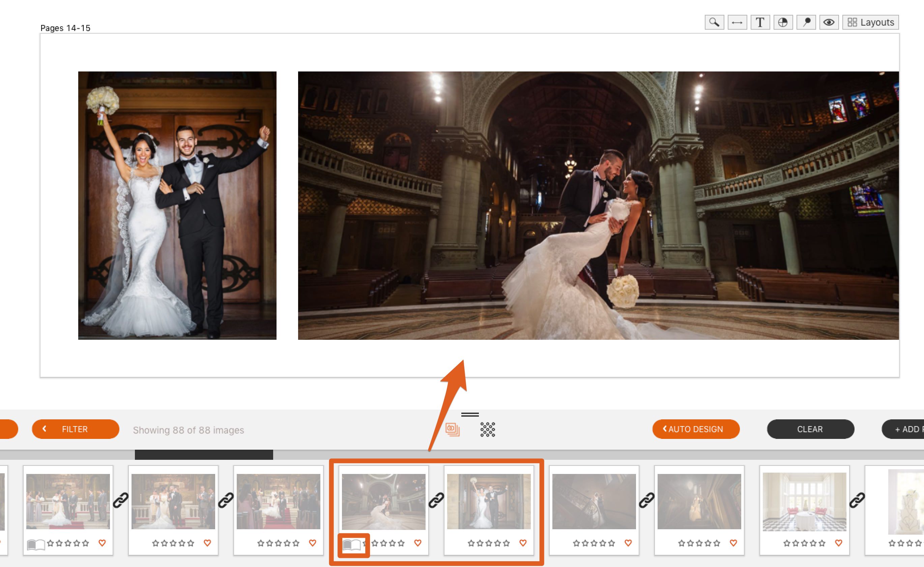This screenshot has width=924, height=567.
Task: Select the bright room with table thumbnail
Action: (x=805, y=502)
